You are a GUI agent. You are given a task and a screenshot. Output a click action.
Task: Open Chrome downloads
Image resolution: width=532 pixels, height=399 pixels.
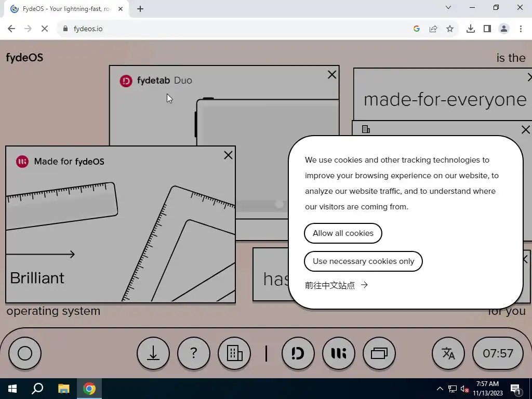pos(471,29)
